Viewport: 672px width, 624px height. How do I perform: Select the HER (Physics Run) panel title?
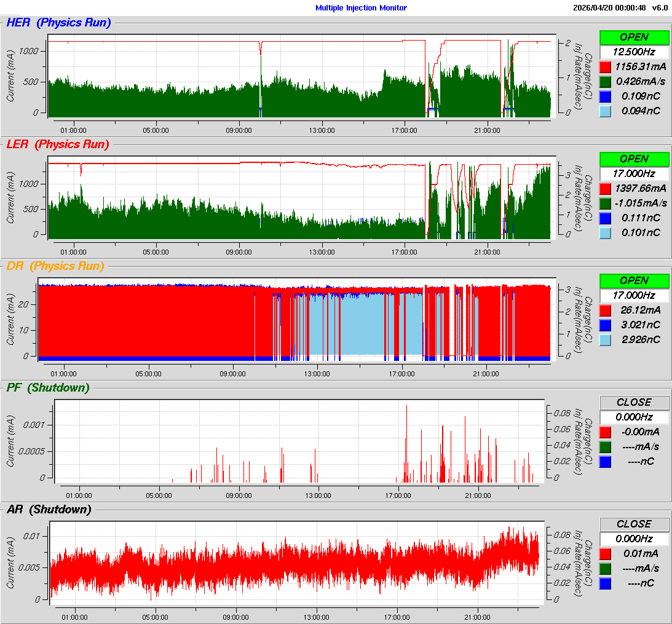click(58, 23)
